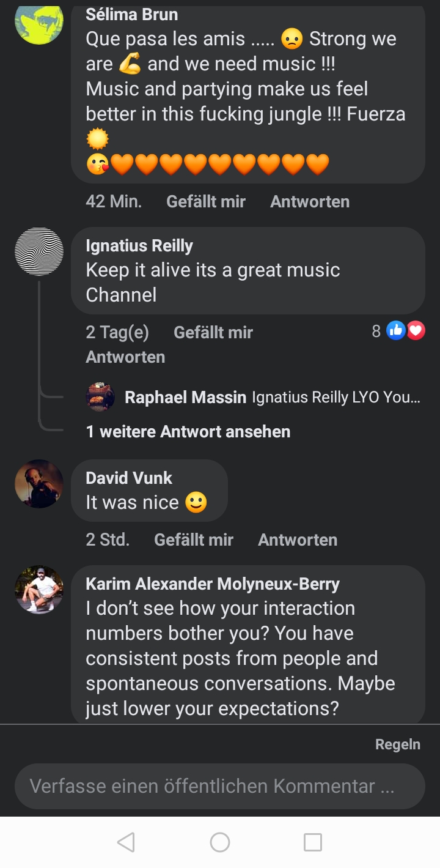Screen dimensions: 440x868
Task: Open the Regeln rules link
Action: [398, 744]
